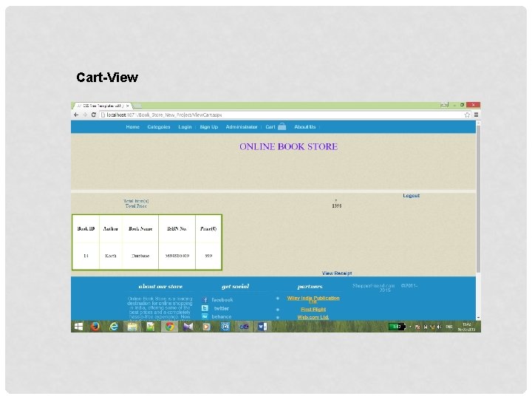This screenshot has height=399, width=532.
Task: Click the Book Name column header
Action: click(140, 228)
